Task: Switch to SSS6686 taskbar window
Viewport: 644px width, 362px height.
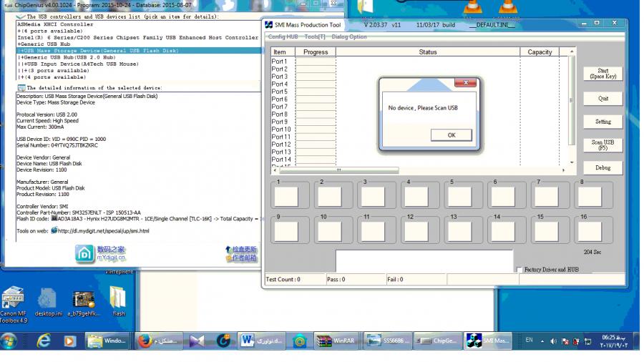Action: pyautogui.click(x=386, y=341)
